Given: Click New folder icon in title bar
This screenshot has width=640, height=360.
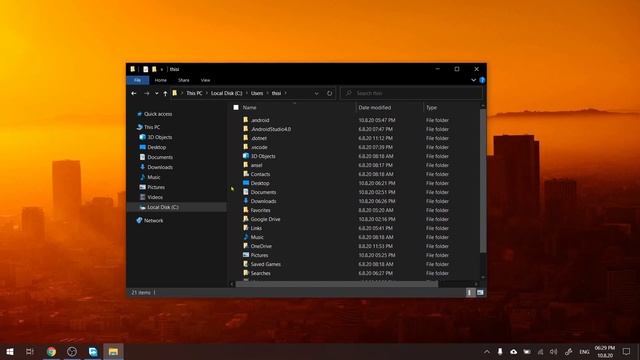Looking at the screenshot, I should [154, 69].
